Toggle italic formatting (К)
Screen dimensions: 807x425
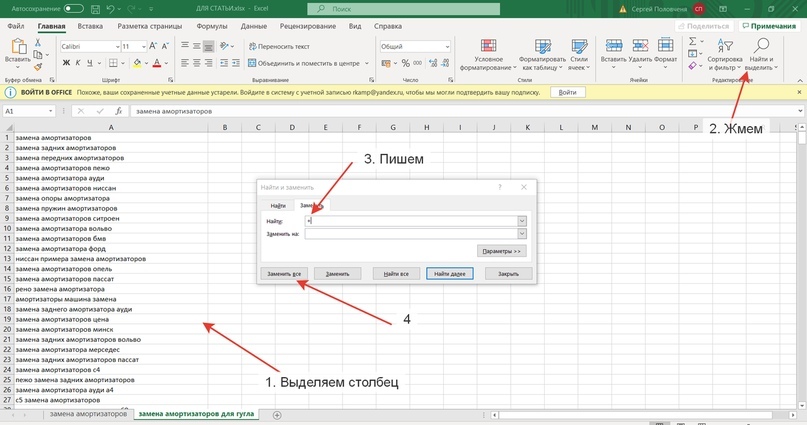click(x=78, y=63)
